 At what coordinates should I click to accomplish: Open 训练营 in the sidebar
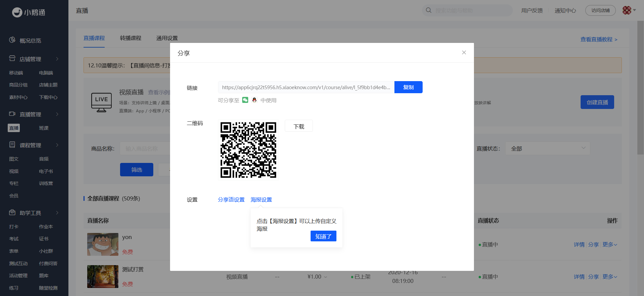click(46, 183)
